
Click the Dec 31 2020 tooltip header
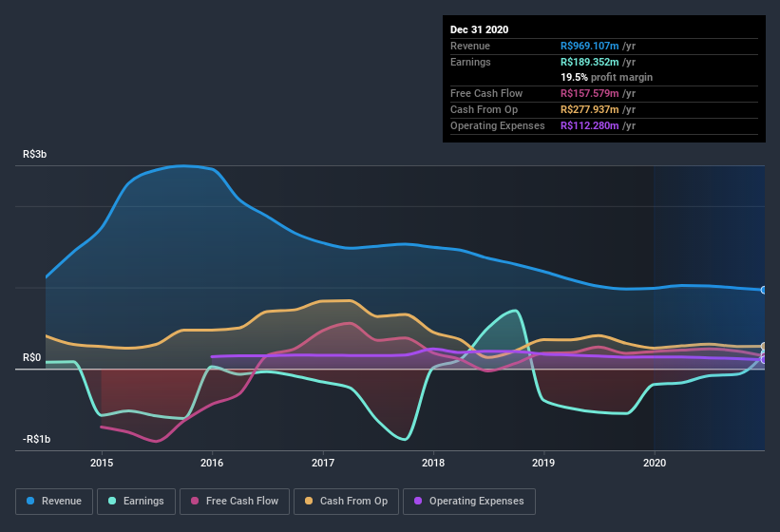pyautogui.click(x=480, y=29)
